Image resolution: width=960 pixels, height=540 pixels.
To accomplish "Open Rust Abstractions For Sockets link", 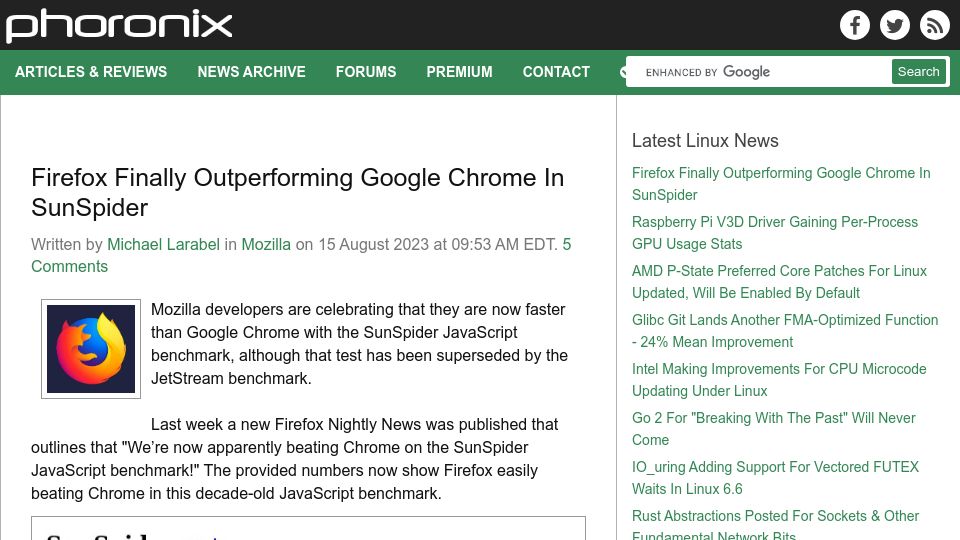I will (x=776, y=523).
